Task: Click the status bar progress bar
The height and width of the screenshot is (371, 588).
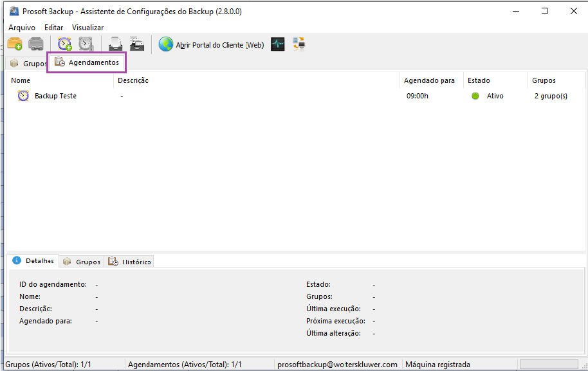Action: pos(549,365)
